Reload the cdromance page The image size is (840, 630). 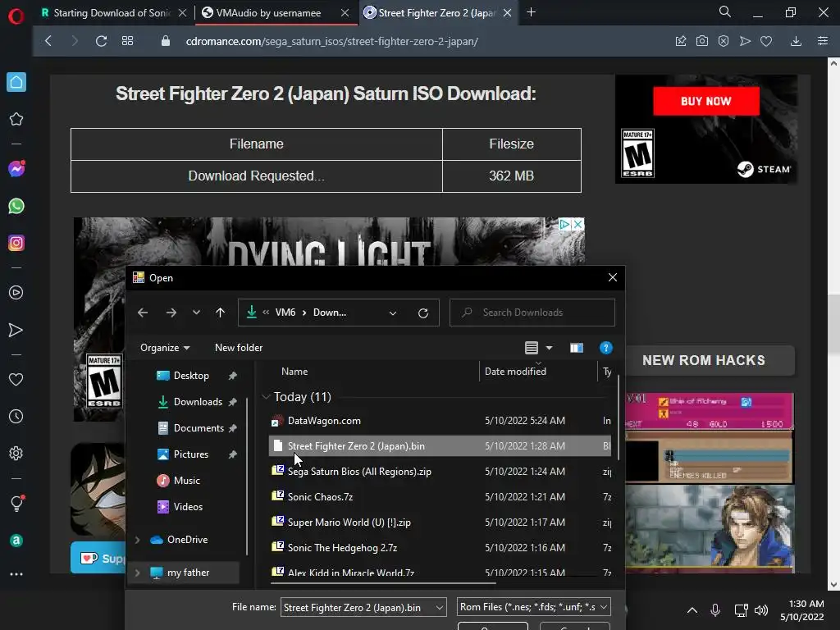(x=101, y=41)
